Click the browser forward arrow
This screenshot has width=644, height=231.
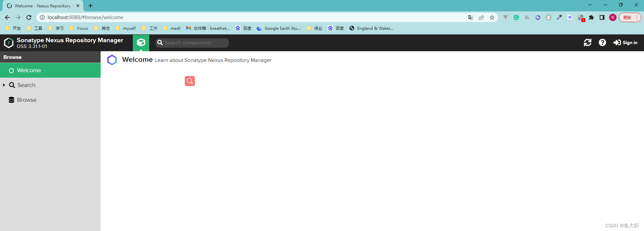(x=18, y=17)
